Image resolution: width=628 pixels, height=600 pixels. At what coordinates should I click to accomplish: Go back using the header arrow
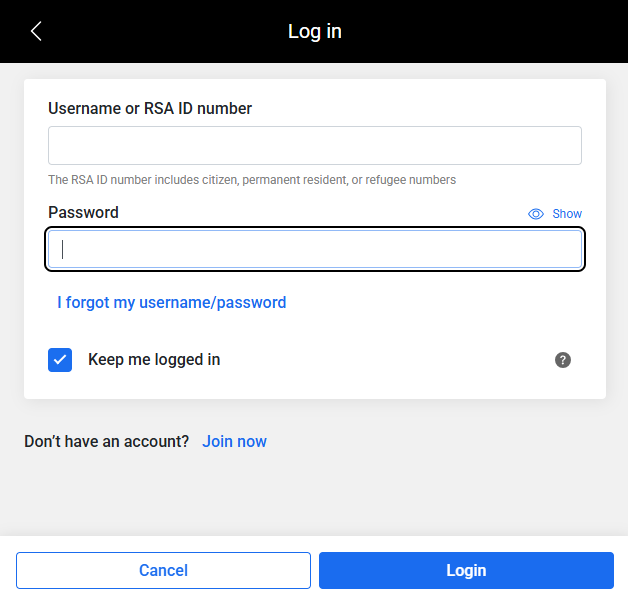[36, 31]
